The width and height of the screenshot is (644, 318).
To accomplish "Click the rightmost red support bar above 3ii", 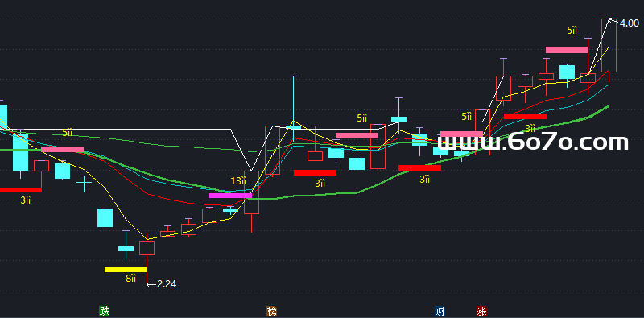I will point(525,116).
